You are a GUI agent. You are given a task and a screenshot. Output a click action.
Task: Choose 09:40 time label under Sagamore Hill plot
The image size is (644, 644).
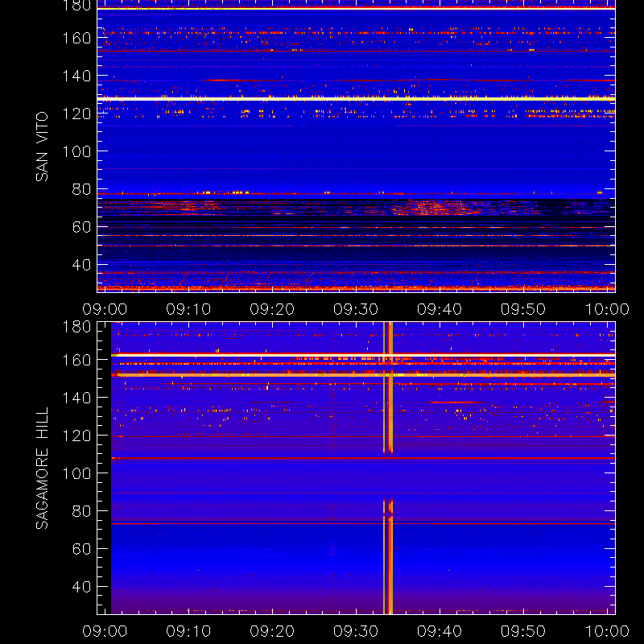tap(440, 631)
